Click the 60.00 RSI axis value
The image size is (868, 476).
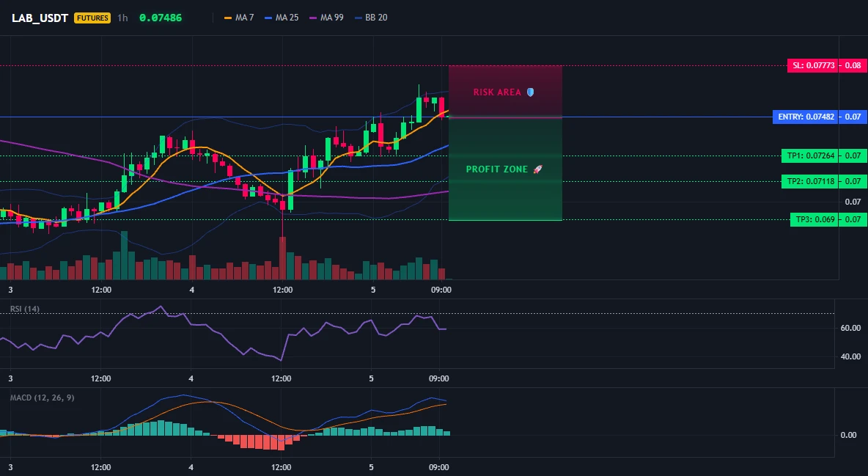tap(850, 328)
